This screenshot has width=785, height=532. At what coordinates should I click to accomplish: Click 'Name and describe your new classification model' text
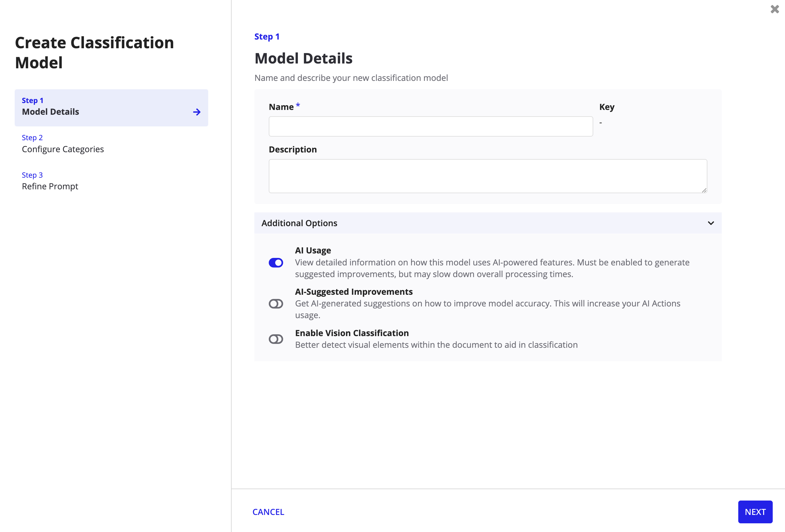point(351,78)
